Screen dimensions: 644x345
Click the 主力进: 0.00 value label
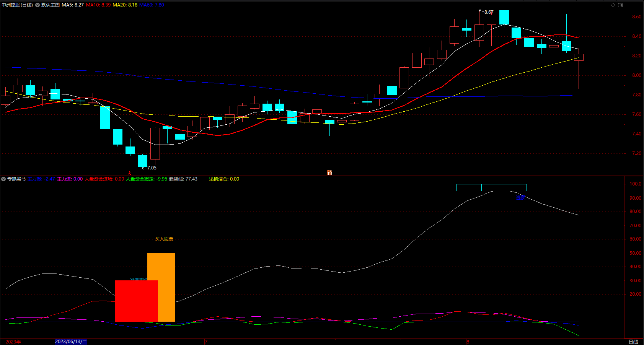(70, 179)
